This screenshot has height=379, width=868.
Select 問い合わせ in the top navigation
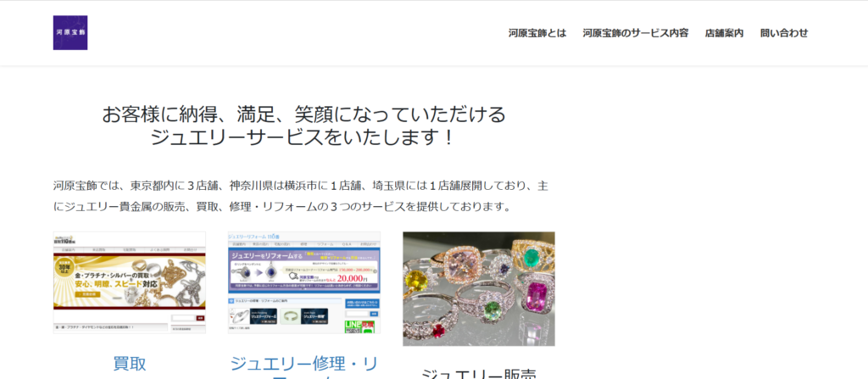click(x=784, y=33)
